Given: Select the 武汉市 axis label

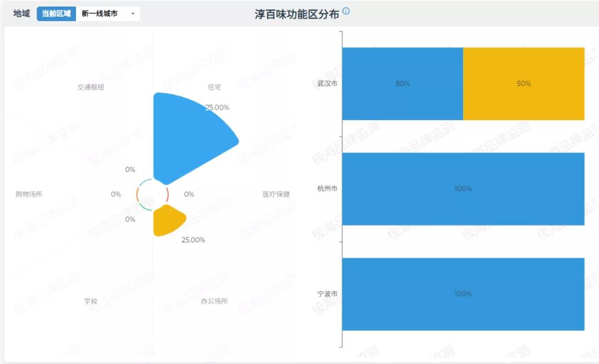Looking at the screenshot, I should pyautogui.click(x=327, y=83).
